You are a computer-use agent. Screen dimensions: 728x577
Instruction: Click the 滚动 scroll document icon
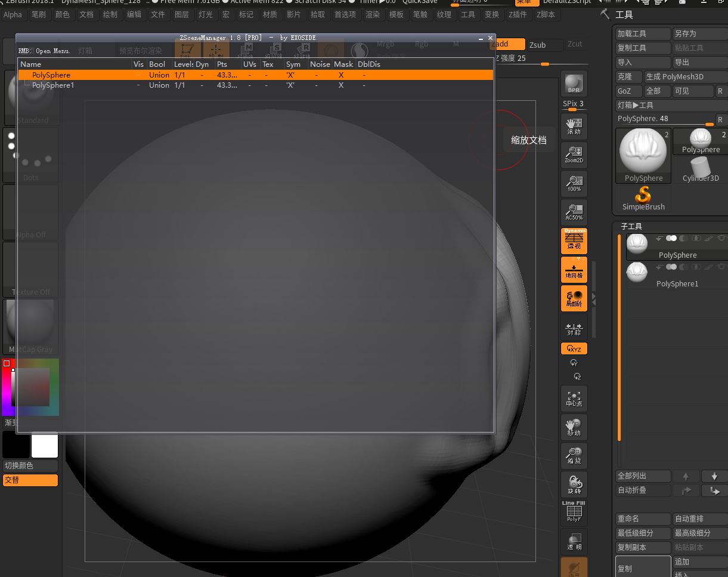coord(574,126)
